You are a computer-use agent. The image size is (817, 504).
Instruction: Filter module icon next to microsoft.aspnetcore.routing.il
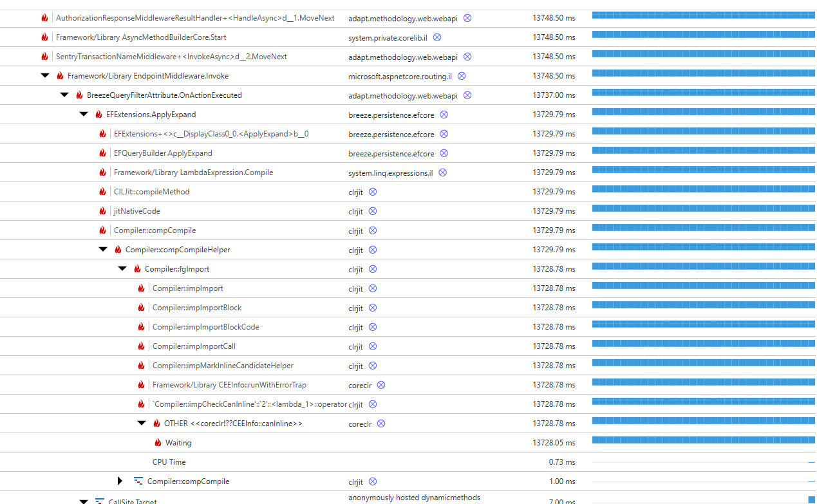[462, 76]
